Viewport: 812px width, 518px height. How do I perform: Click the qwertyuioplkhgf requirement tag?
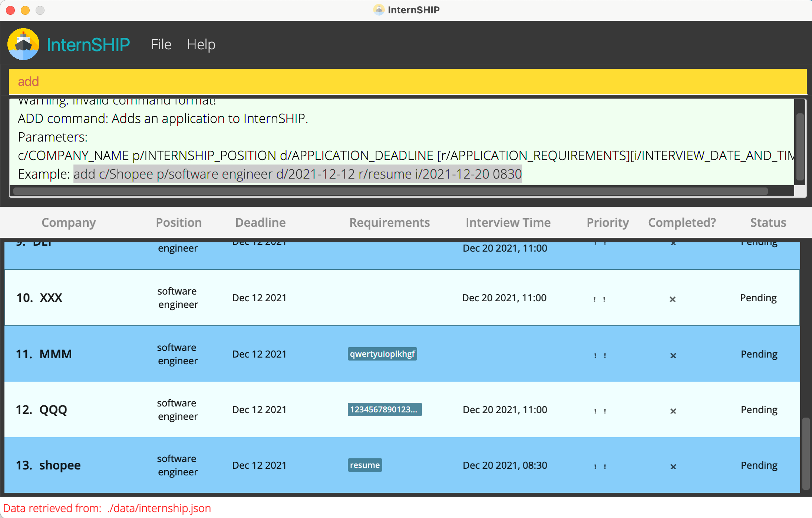382,354
